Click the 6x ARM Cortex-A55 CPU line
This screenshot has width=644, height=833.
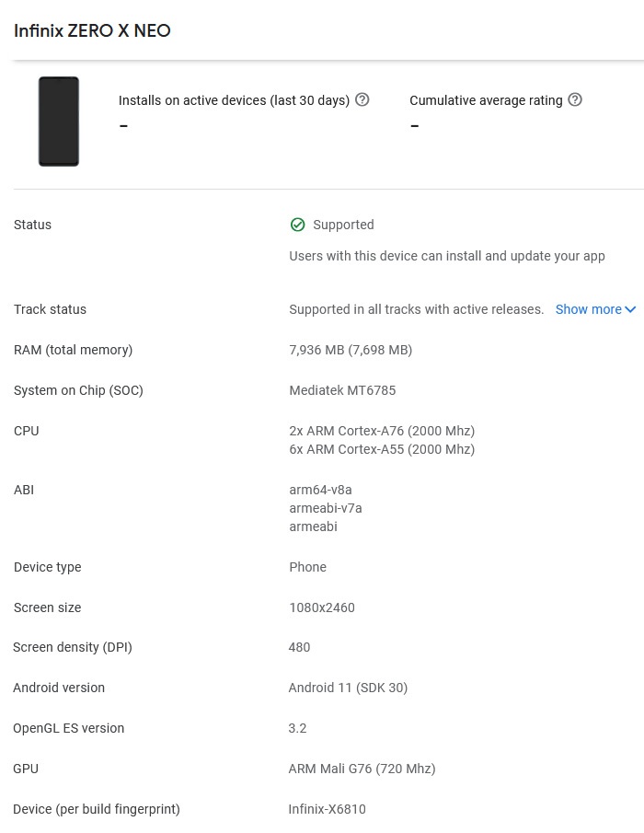[x=382, y=449]
